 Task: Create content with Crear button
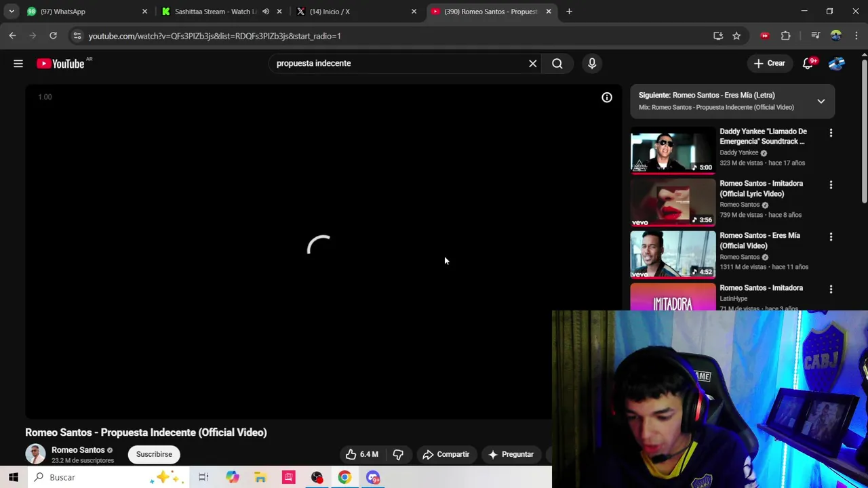pyautogui.click(x=769, y=63)
